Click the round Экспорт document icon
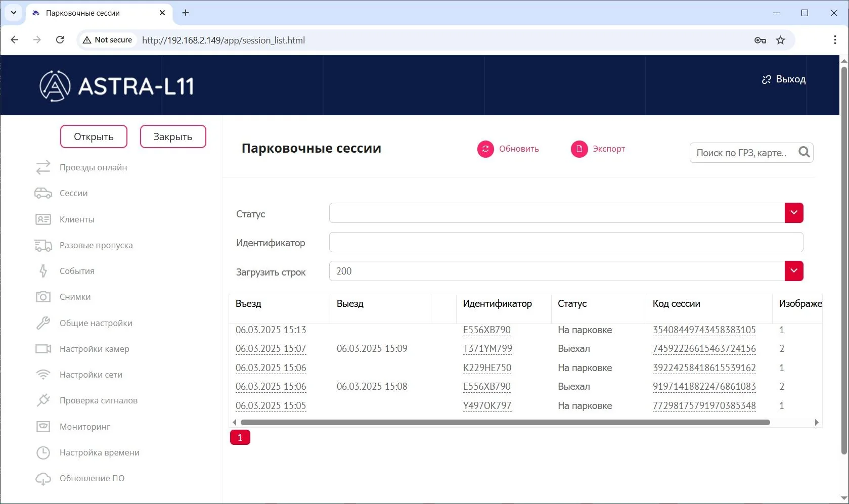Viewport: 849px width, 504px height. (579, 149)
